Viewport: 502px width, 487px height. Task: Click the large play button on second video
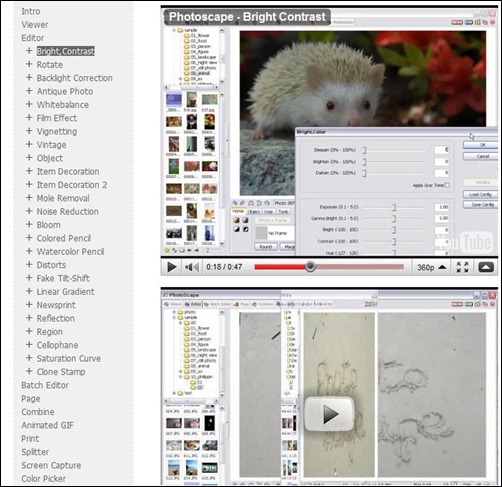click(329, 414)
